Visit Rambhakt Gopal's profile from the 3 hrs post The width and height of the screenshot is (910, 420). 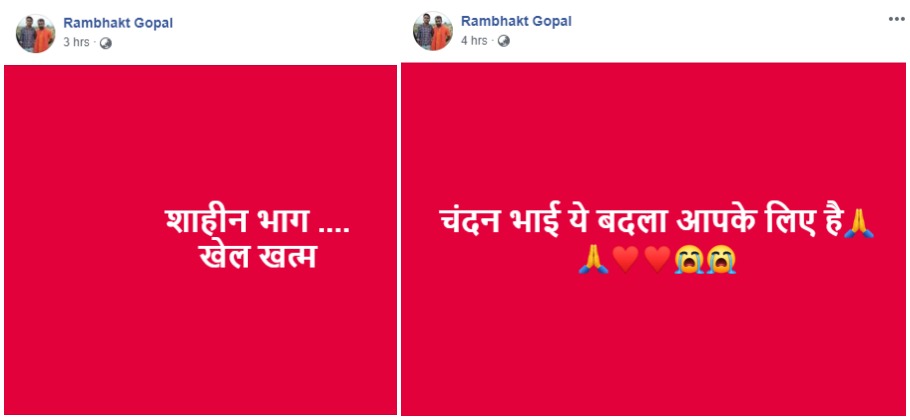click(118, 23)
